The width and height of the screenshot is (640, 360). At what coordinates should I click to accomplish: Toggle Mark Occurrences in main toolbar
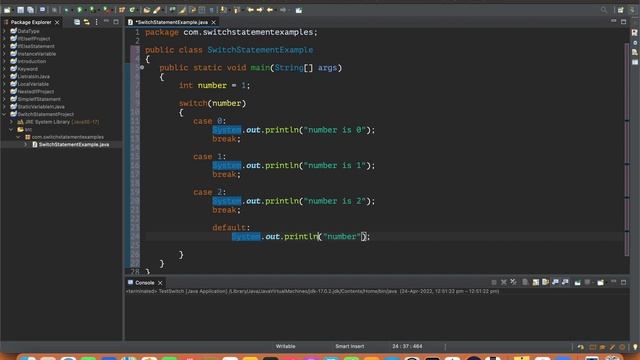pos(182,10)
